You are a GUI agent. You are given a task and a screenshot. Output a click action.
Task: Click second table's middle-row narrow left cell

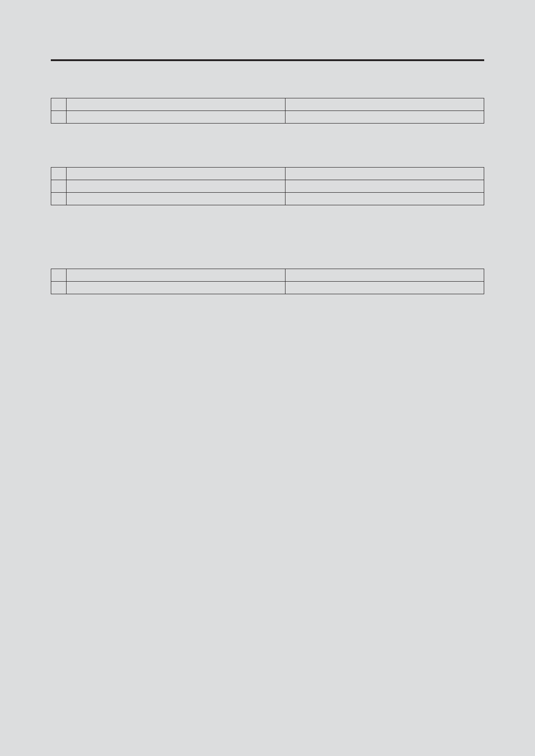58,186
